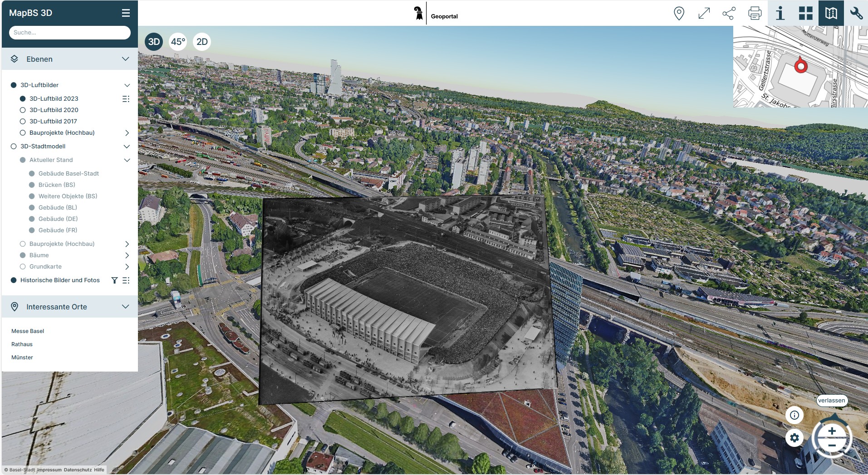Collapse the Interessante Orte section
Screen dimensions: 868x475
(x=126, y=307)
